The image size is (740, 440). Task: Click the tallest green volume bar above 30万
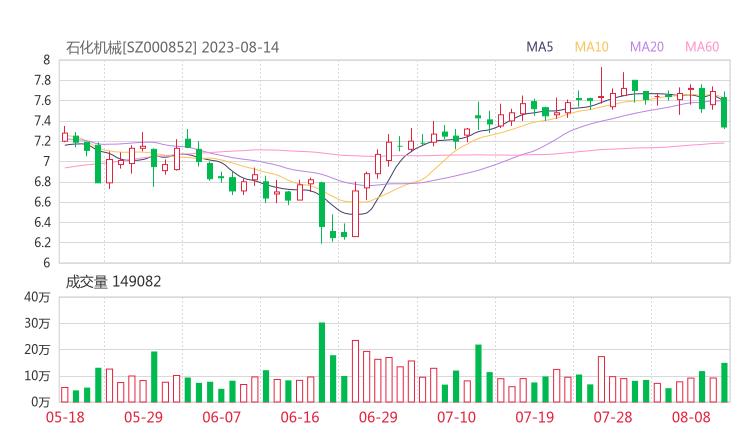(322, 362)
